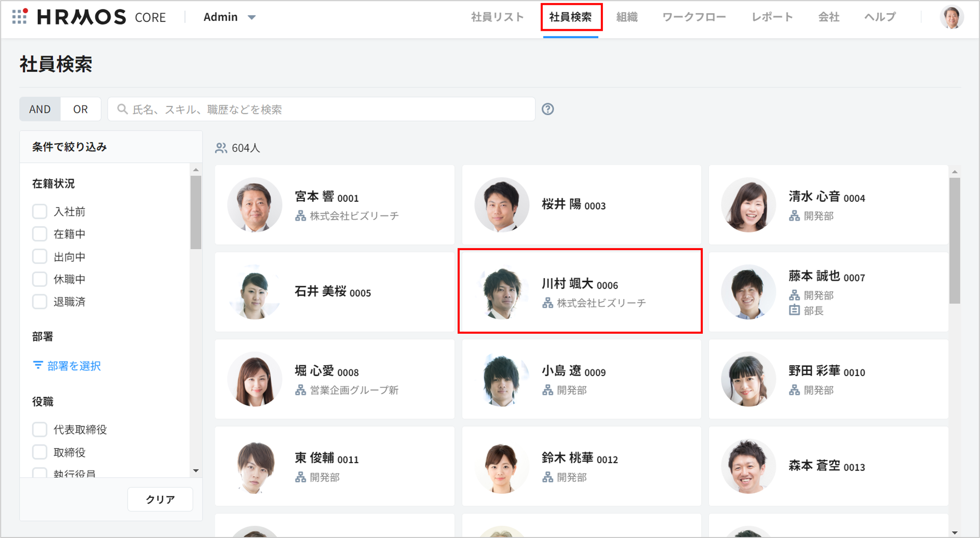Tick the 代表取締役 position checkbox
Viewport: 980px width, 538px height.
(x=40, y=430)
